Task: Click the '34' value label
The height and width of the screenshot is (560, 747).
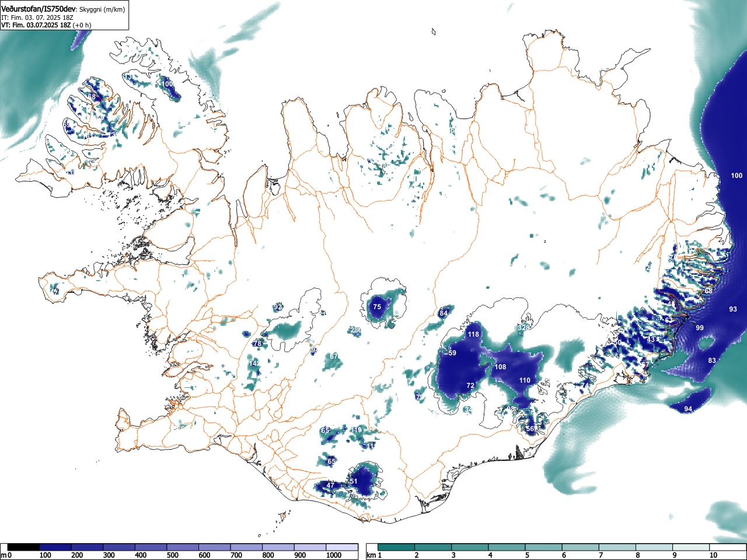Action: coord(468,410)
